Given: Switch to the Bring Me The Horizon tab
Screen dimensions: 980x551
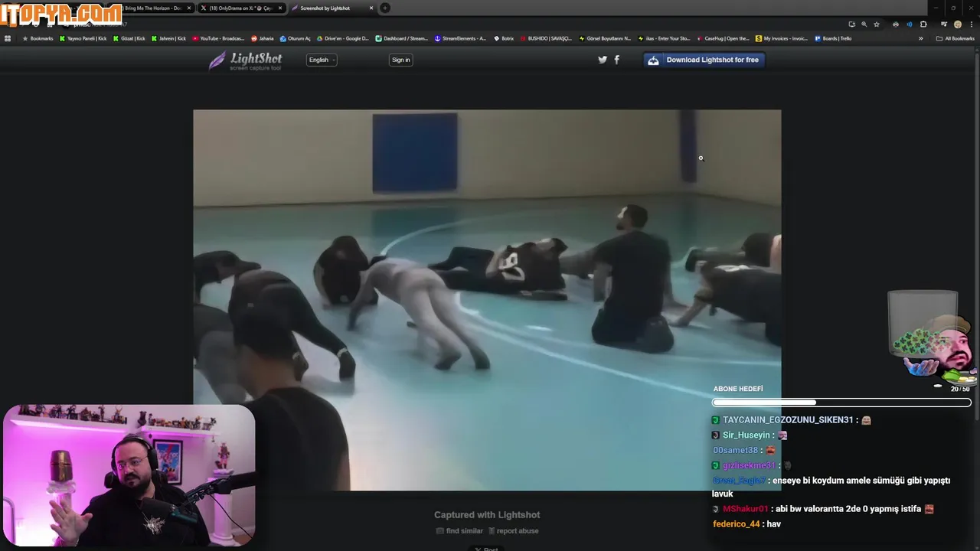Looking at the screenshot, I should click(x=152, y=8).
